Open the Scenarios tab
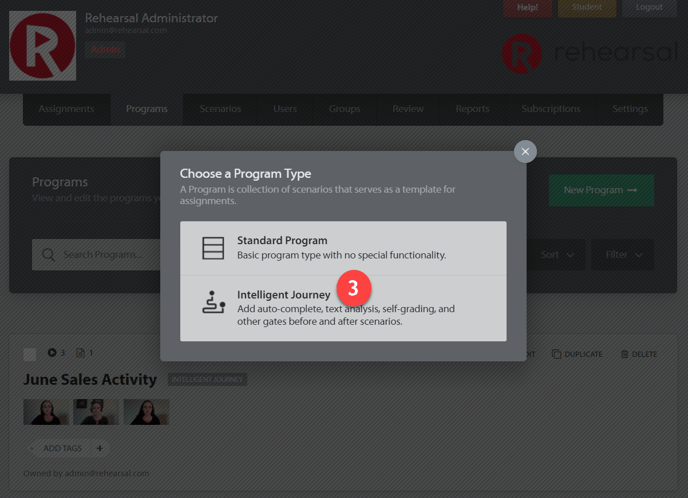The image size is (688, 498). click(x=220, y=109)
